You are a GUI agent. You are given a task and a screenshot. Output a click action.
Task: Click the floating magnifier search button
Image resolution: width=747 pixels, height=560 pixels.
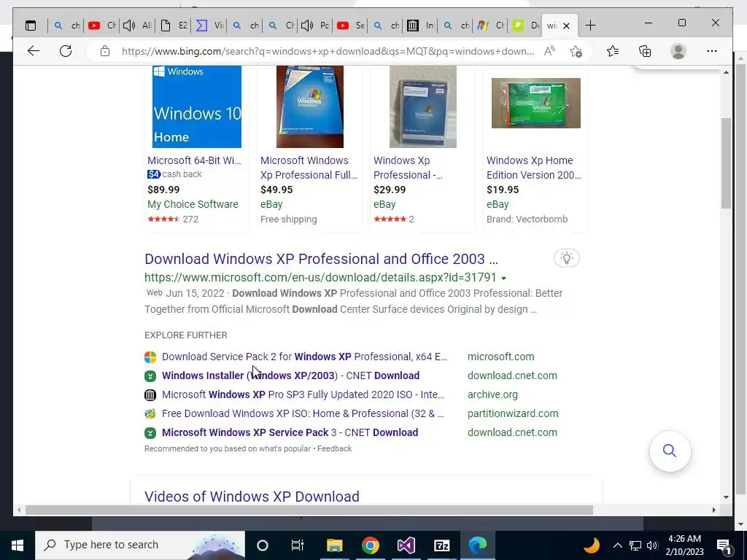pos(670,451)
